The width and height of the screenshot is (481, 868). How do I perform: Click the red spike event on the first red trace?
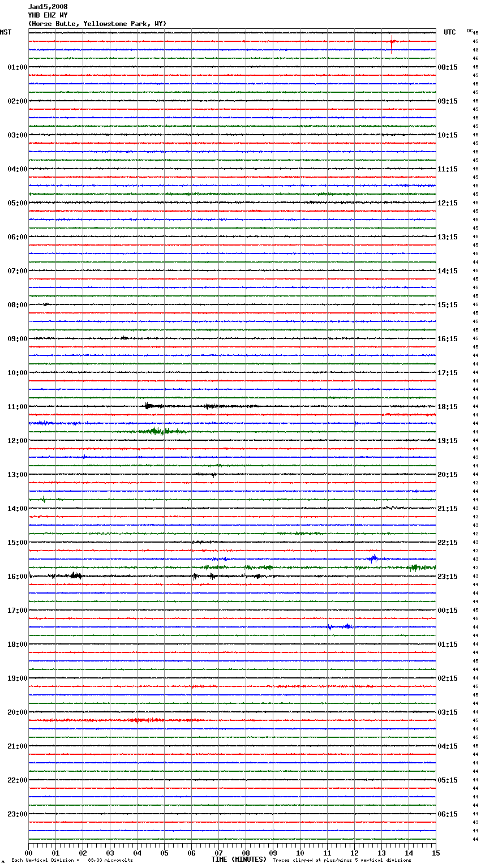tap(392, 42)
